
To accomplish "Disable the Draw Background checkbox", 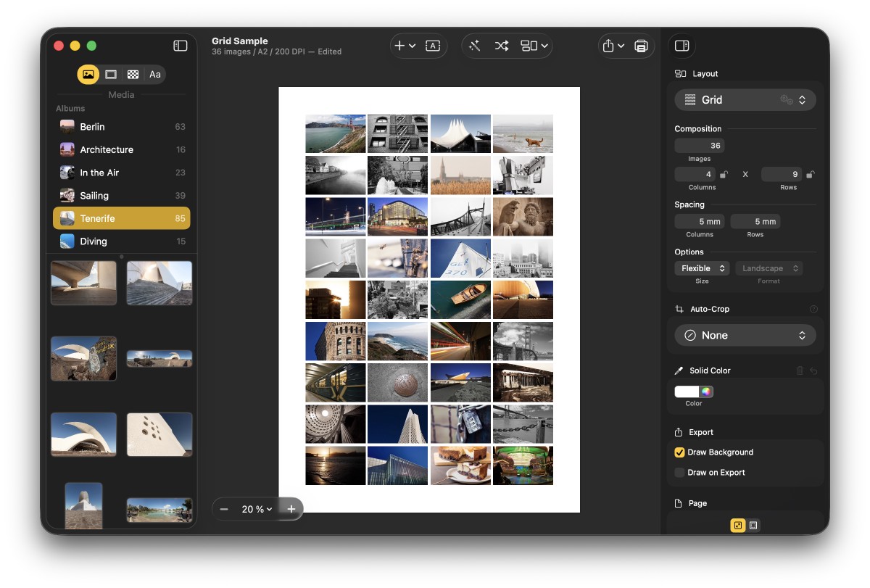I will point(679,452).
